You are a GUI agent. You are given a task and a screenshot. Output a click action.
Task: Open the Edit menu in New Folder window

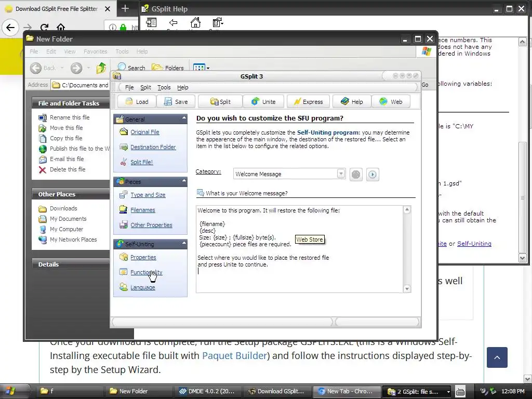pos(51,51)
